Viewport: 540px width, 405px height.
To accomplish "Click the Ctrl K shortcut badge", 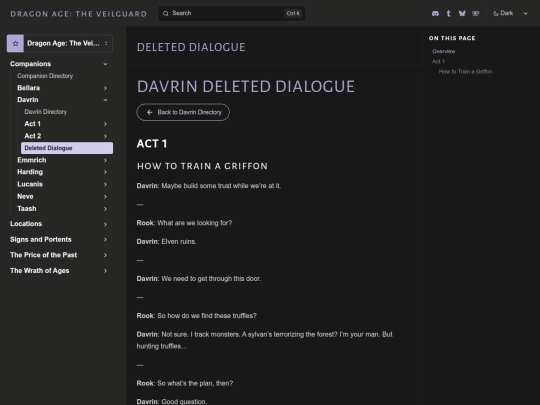I will pyautogui.click(x=293, y=13).
